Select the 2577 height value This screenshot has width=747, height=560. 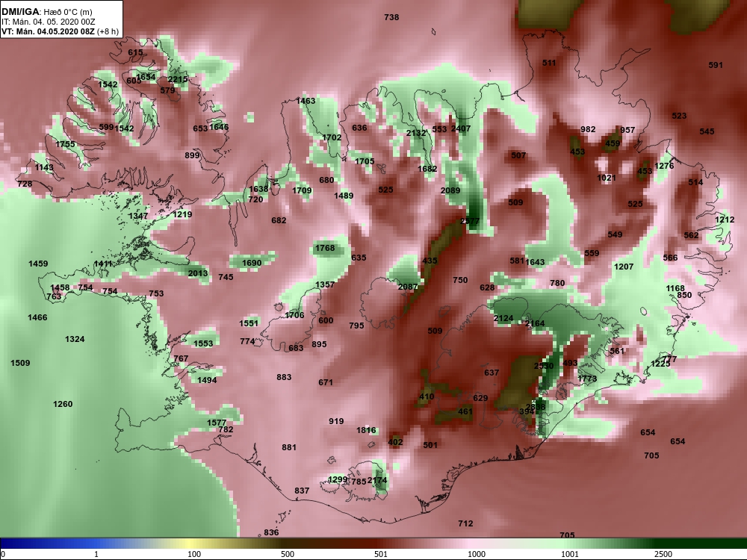point(470,222)
